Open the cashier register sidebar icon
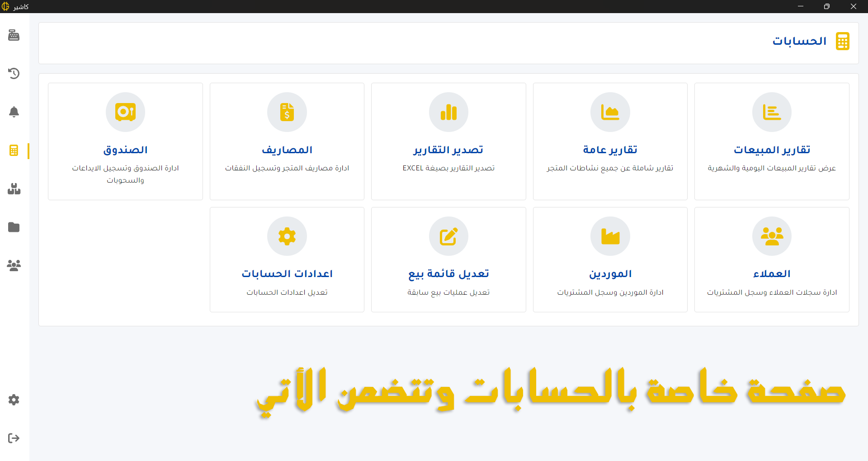 click(14, 35)
